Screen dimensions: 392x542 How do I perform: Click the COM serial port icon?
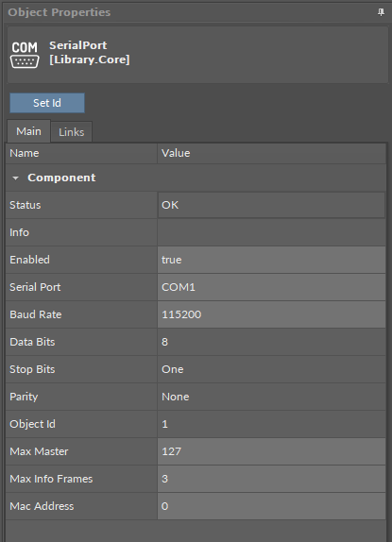(25, 55)
